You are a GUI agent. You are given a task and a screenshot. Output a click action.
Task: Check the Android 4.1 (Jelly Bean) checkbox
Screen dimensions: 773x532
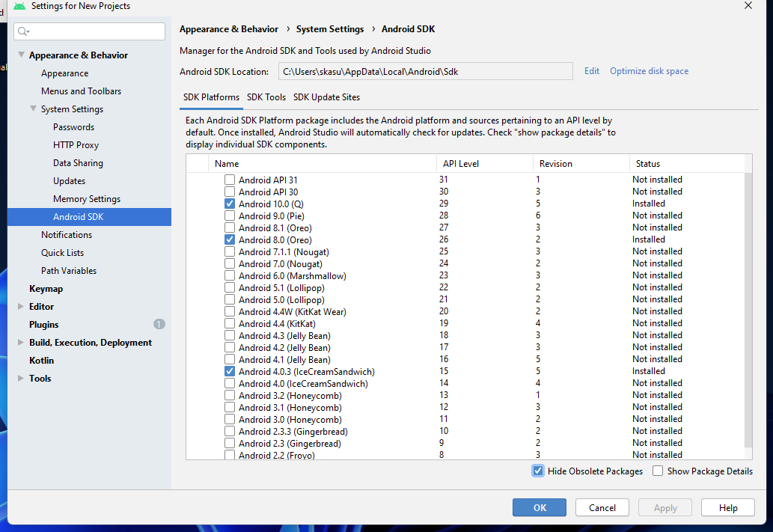tap(230, 359)
